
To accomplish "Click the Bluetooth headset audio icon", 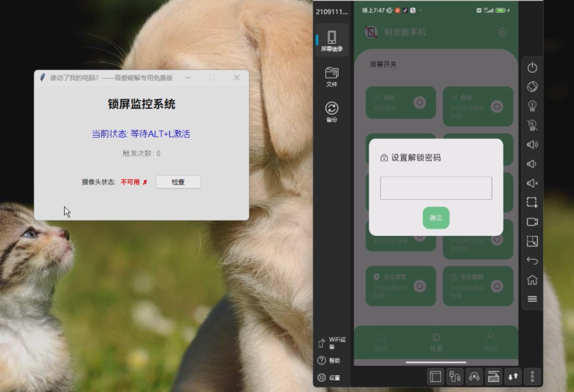I will (x=474, y=377).
